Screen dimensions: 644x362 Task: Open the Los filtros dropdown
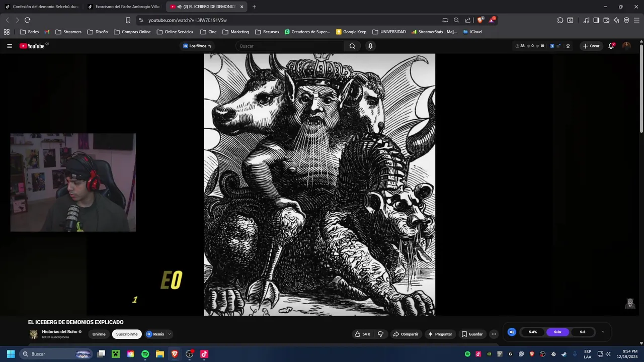click(x=198, y=46)
